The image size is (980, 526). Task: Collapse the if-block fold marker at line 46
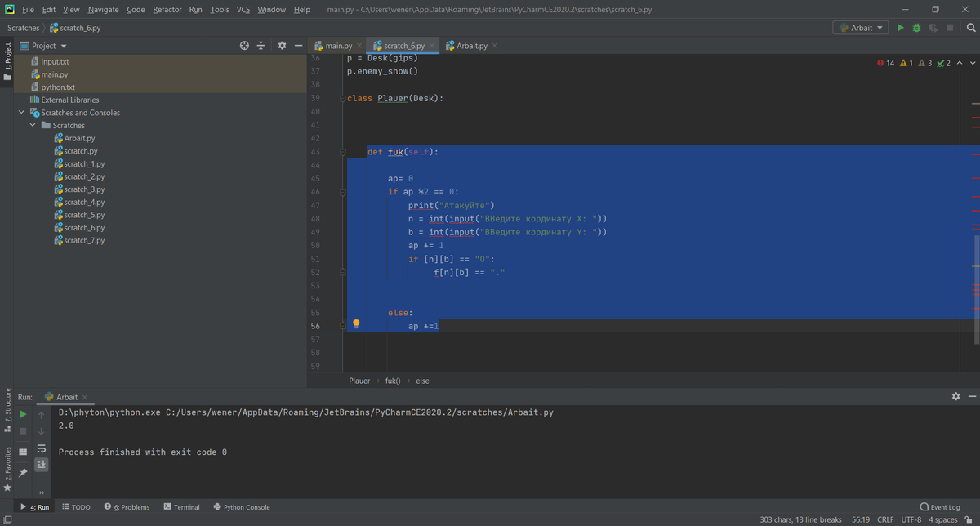pos(344,192)
